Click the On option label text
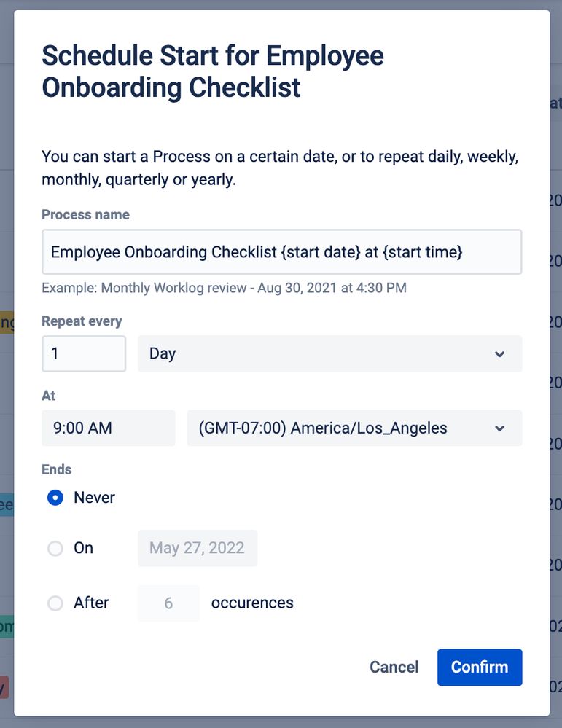562x728 pixels. click(83, 548)
